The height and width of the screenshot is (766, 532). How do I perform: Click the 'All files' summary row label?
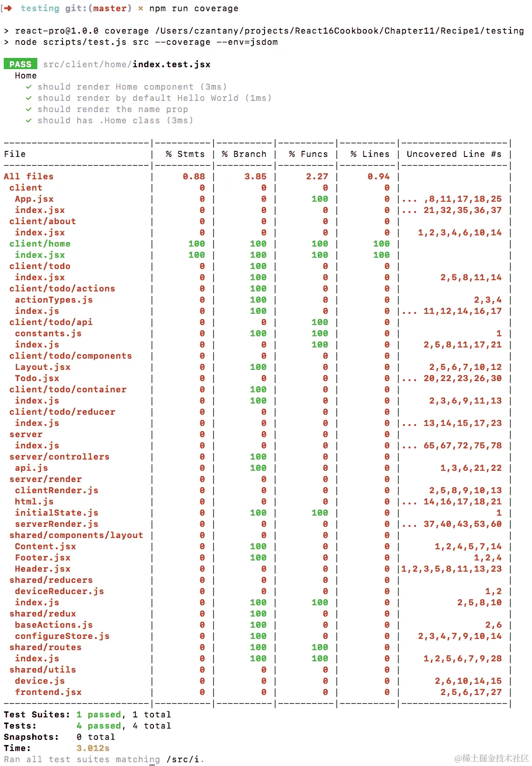(28, 177)
